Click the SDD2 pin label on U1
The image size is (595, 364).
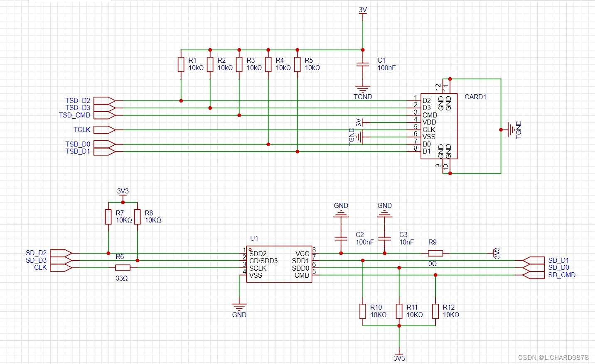258,254
